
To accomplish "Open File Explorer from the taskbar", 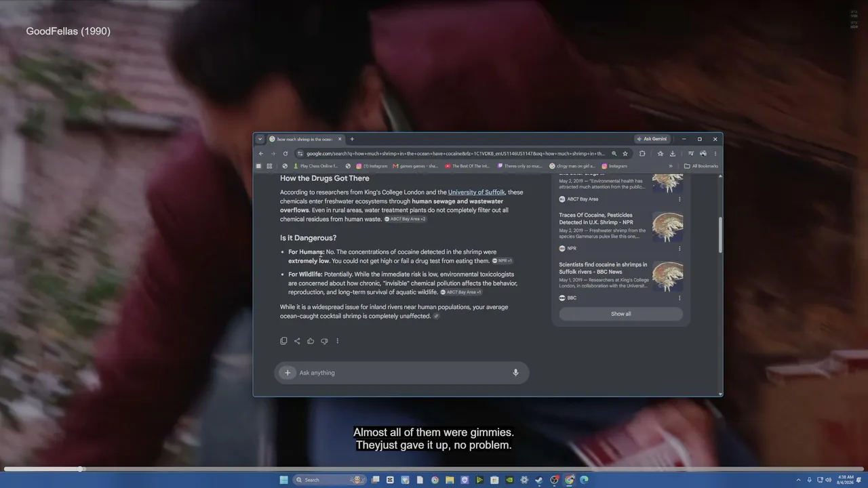I will pyautogui.click(x=450, y=480).
